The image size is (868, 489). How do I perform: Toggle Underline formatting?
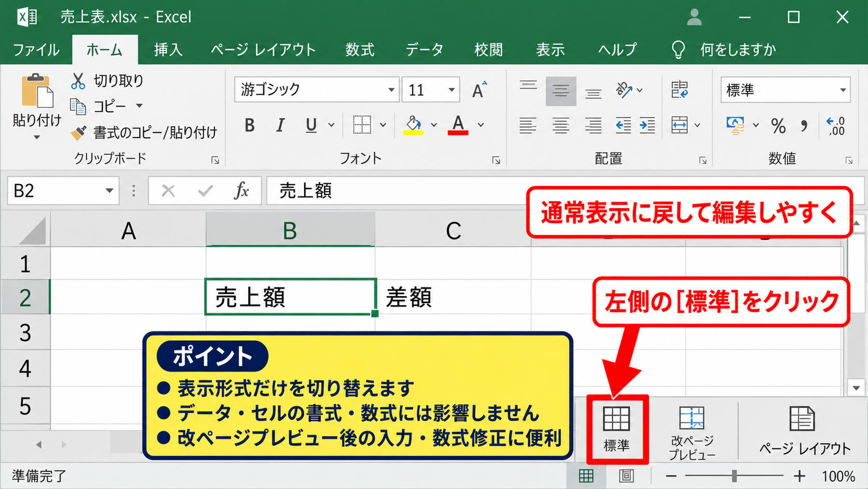311,125
